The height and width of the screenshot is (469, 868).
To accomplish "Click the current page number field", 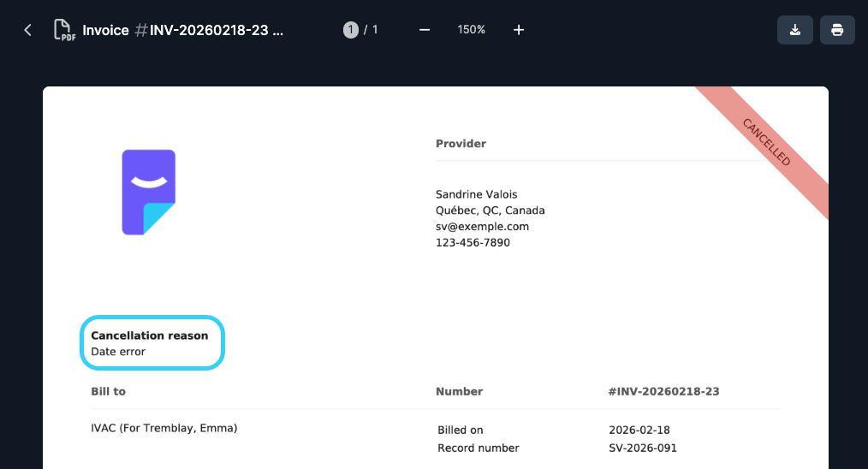I will coord(351,30).
